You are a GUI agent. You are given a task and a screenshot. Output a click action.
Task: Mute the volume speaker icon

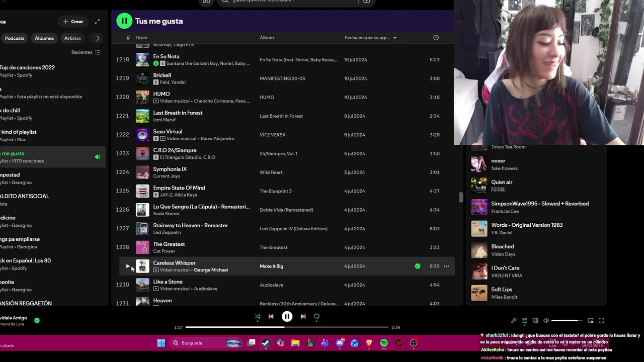click(x=546, y=320)
